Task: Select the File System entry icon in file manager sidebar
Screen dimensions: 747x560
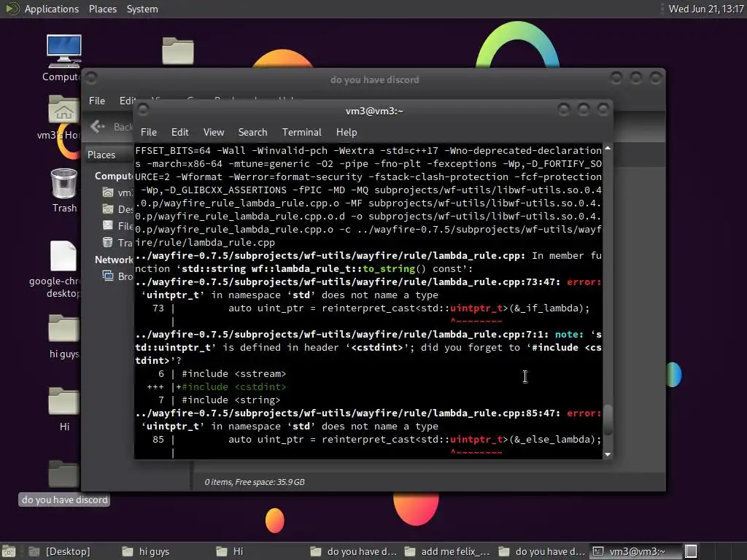Action: point(108,226)
